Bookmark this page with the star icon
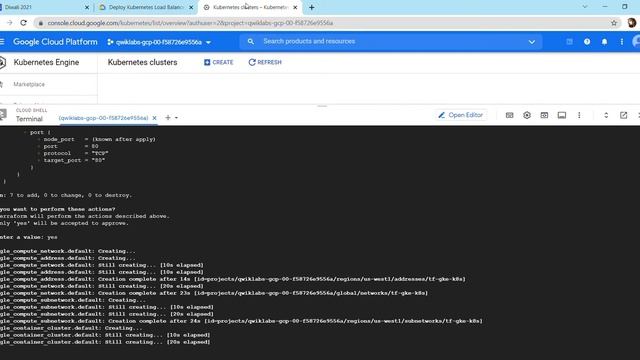This screenshot has height=360, width=640. [614, 23]
